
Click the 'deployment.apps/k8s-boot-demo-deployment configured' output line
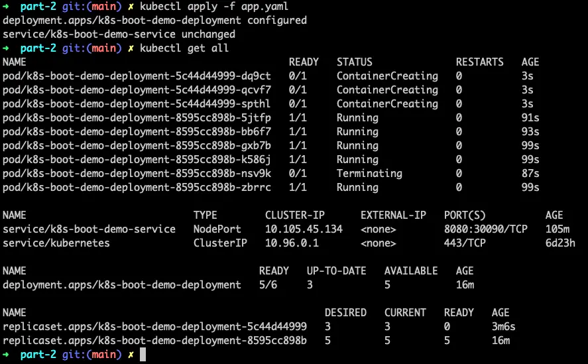tap(154, 20)
